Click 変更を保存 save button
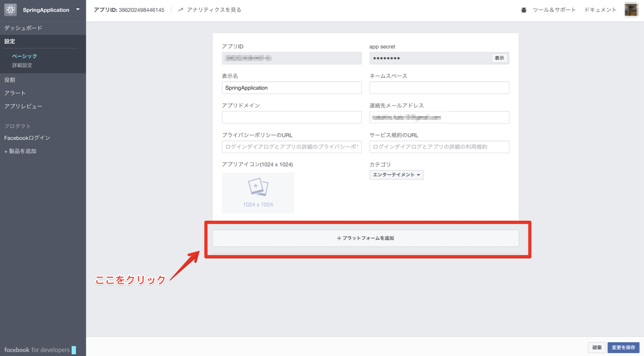This screenshot has height=356, width=644. click(624, 347)
